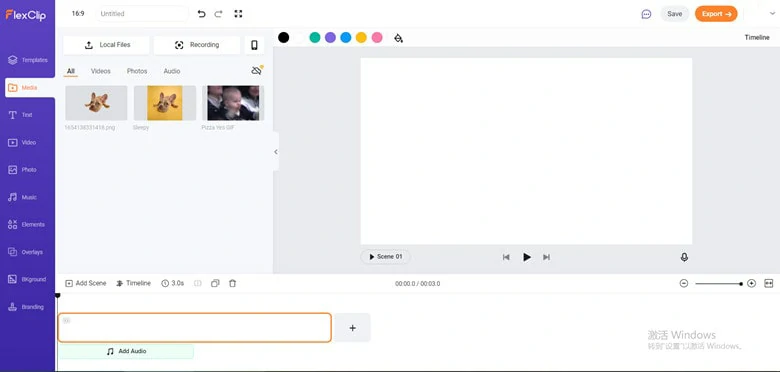Skip to previous scene
The height and width of the screenshot is (372, 780).
point(506,257)
